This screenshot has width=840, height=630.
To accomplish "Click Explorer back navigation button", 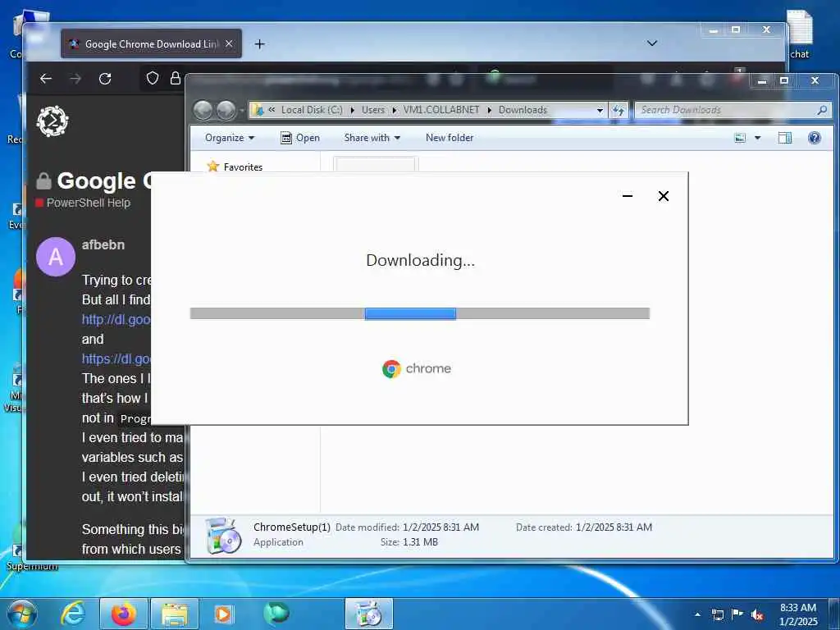I will [x=203, y=111].
